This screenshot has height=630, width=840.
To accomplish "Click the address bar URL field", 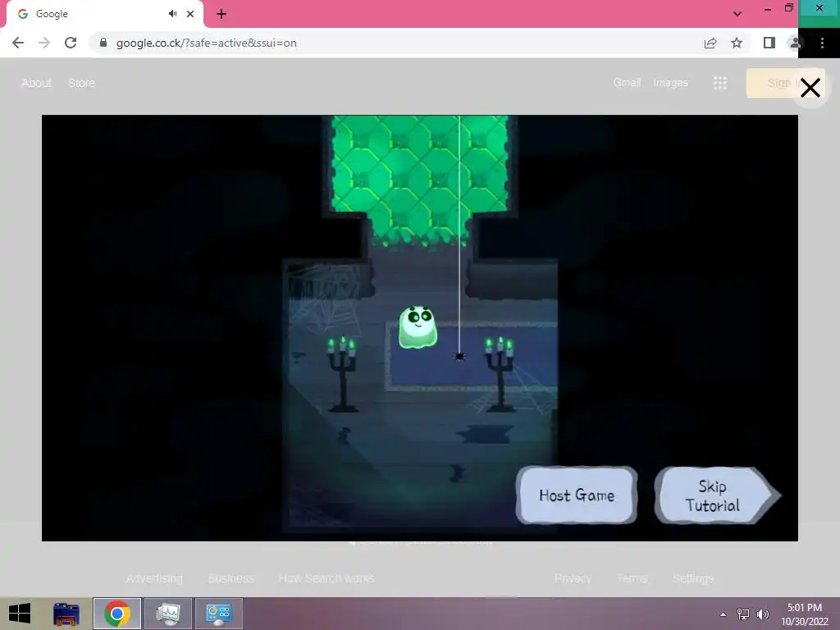I will click(x=396, y=43).
